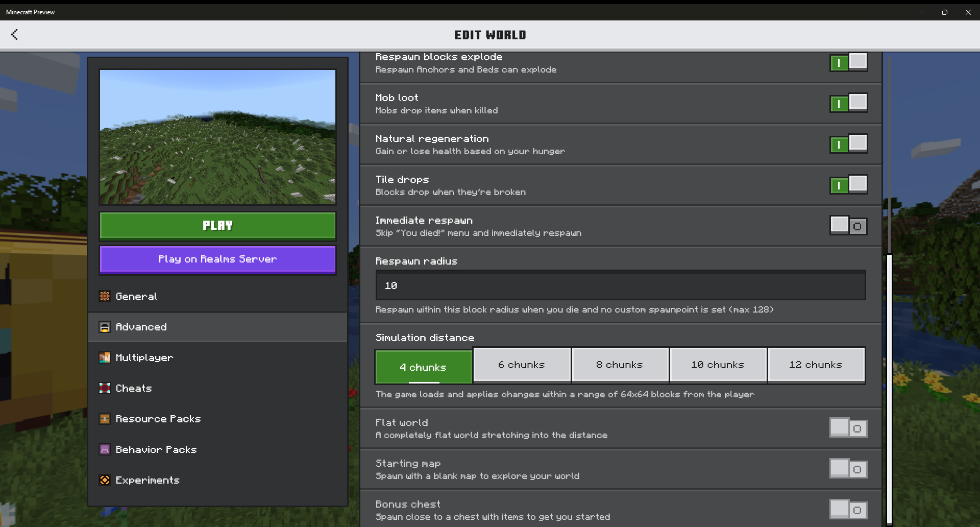The image size is (980, 527).
Task: Click the green PLAY button
Action: tap(218, 226)
